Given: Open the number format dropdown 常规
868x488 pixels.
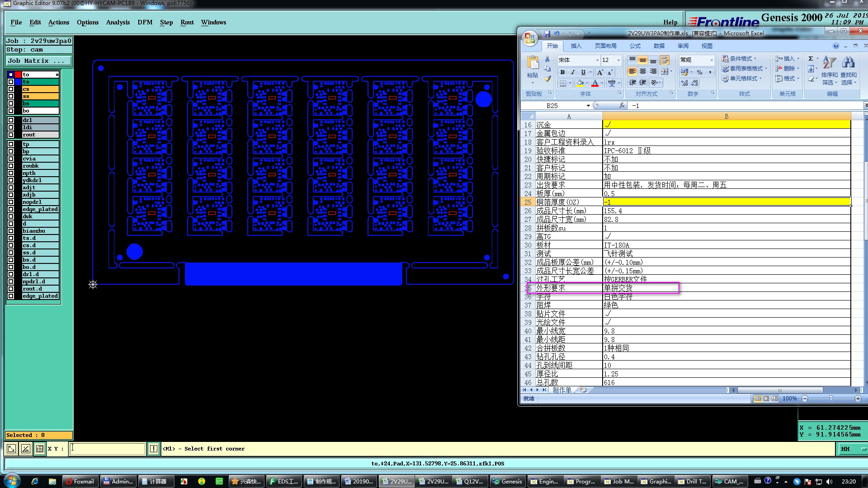Looking at the screenshot, I should 712,60.
